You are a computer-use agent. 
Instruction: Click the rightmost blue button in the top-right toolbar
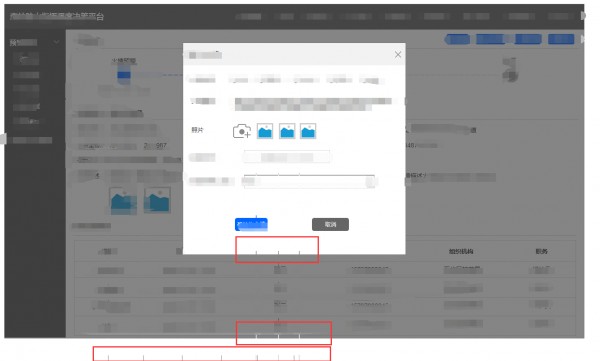561,39
